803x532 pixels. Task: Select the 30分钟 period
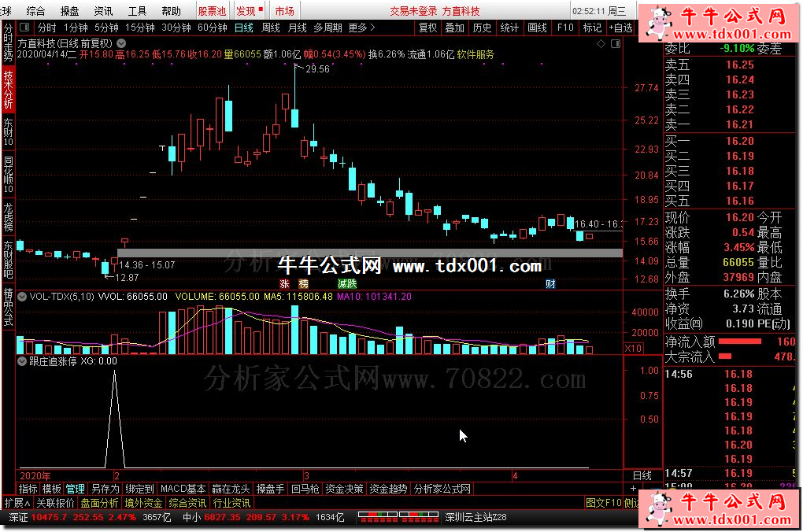tap(176, 28)
